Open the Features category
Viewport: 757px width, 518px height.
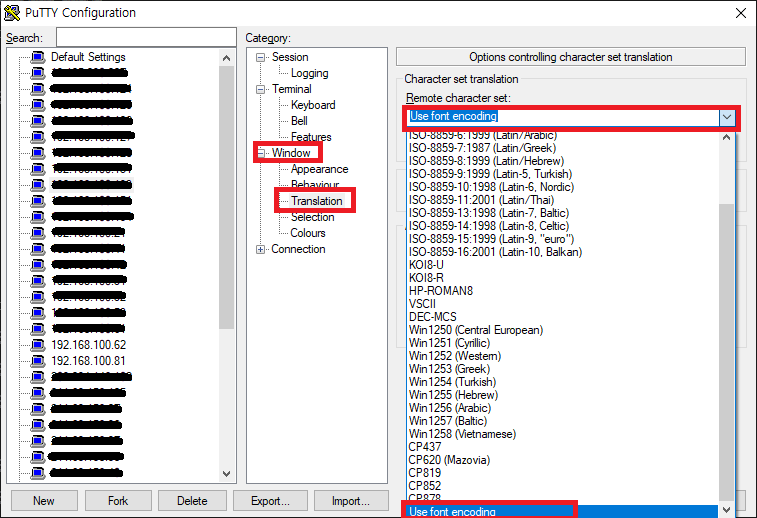tap(311, 137)
